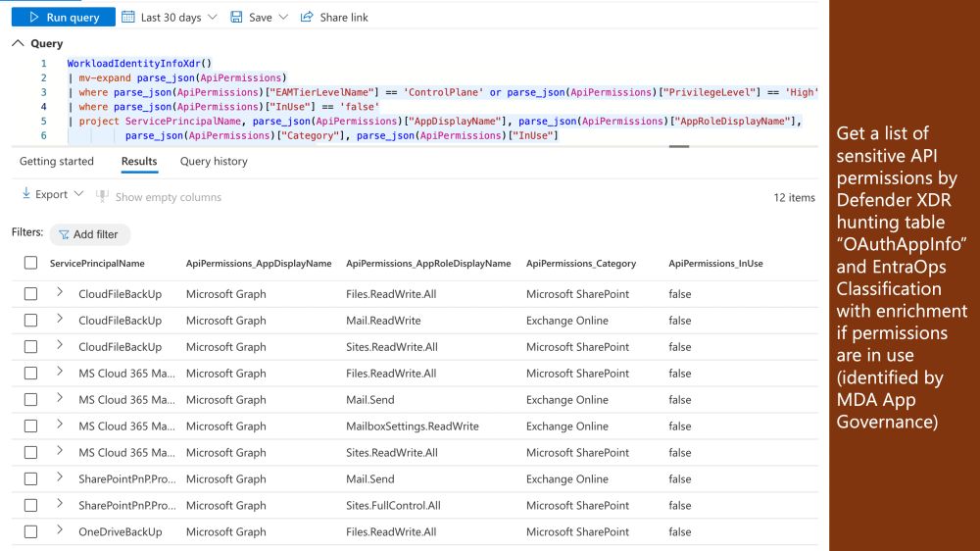Viewport: 980px width, 551px height.
Task: Check the CloudFileBackUp Files.ReadWrite.All row checkbox
Action: point(30,294)
